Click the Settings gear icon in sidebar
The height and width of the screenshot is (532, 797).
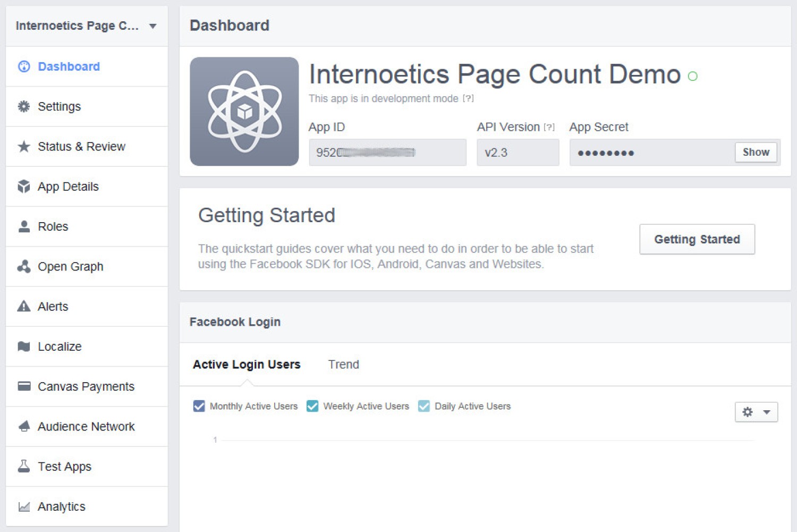tap(24, 106)
